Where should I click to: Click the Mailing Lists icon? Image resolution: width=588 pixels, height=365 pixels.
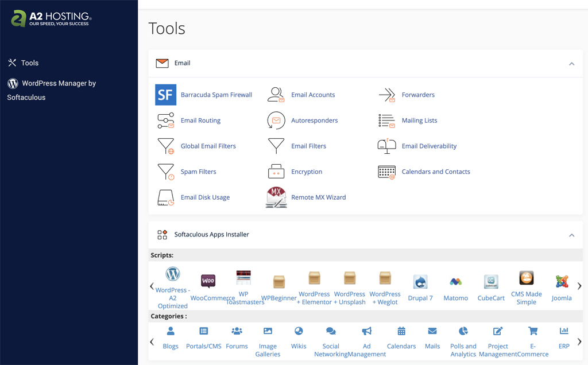coord(386,121)
